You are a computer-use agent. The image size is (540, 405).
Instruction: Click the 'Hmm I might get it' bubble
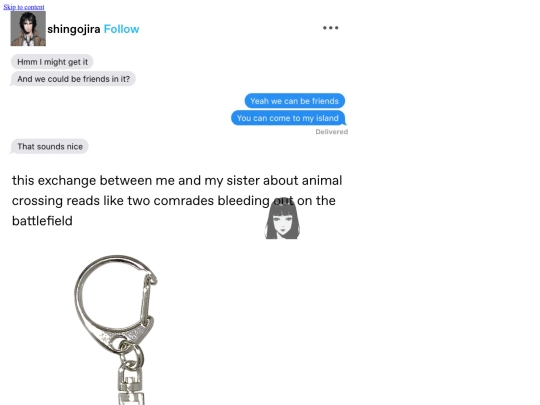pos(52,62)
